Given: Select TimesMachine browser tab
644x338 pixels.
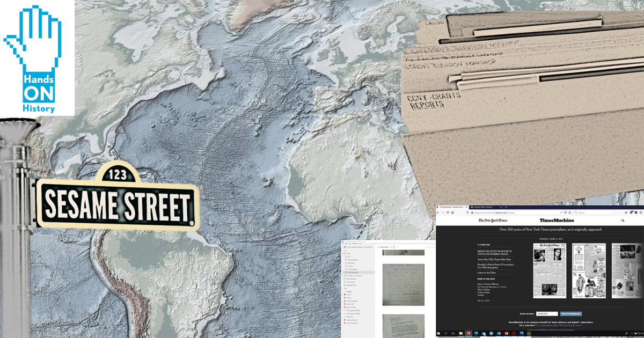Looking at the screenshot, I should [x=452, y=207].
